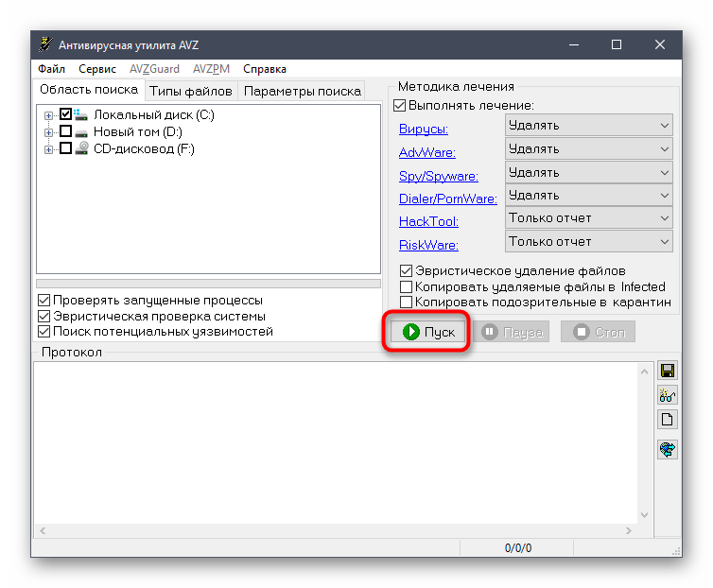Image resolution: width=713 pixels, height=588 pixels.
Task: Enable Копировать подозрительные в карантин
Action: tap(406, 302)
